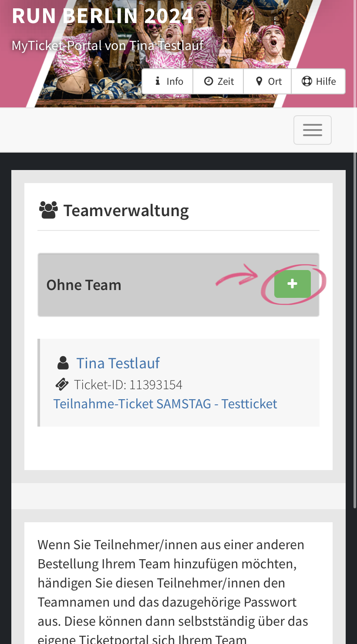Screen dimensions: 357x644
Task: Click the green plus icon to create a team
Action: point(293,283)
